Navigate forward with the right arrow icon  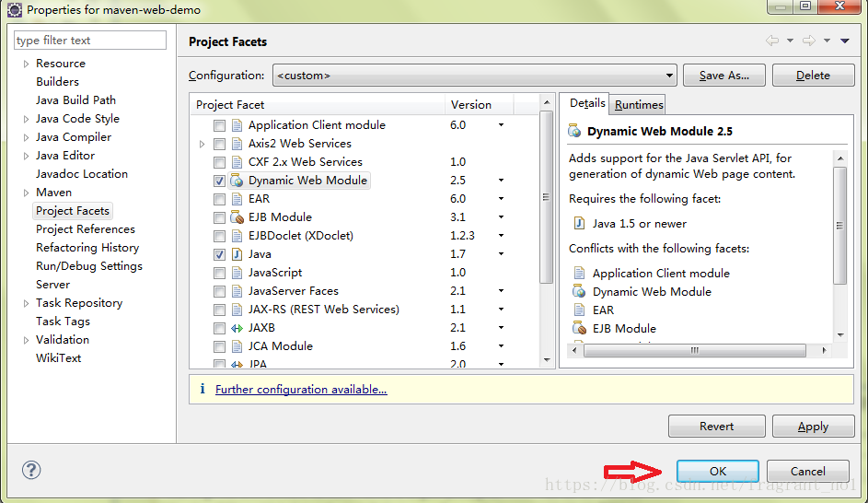809,41
